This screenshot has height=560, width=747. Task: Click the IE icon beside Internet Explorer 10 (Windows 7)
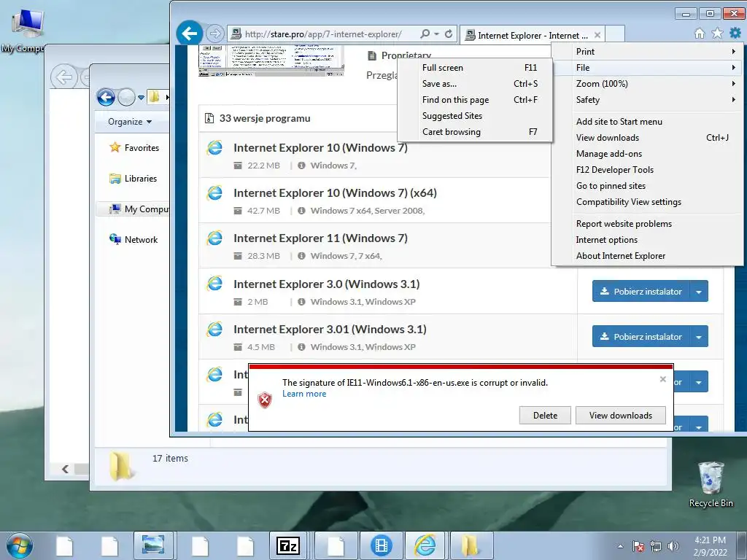[x=214, y=147]
